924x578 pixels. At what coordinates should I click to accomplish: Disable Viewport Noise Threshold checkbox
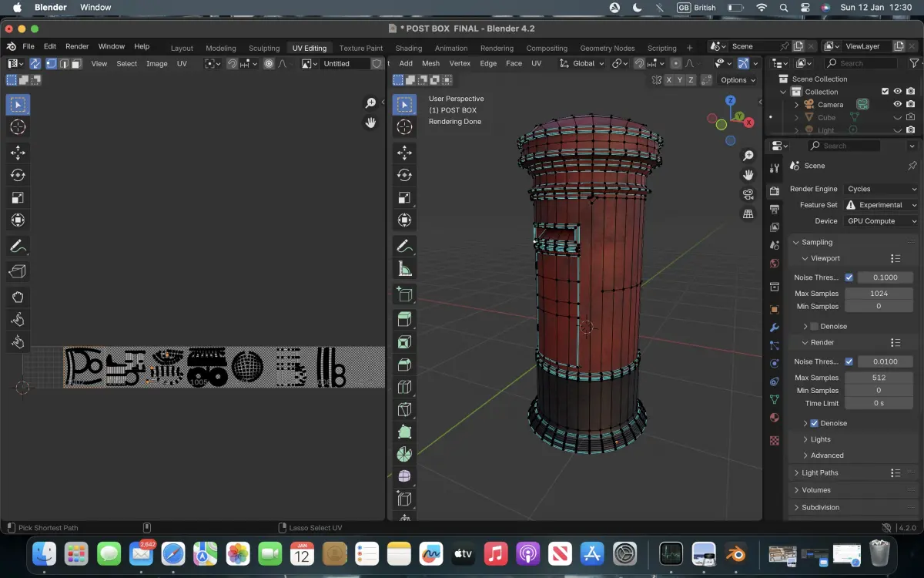point(849,277)
